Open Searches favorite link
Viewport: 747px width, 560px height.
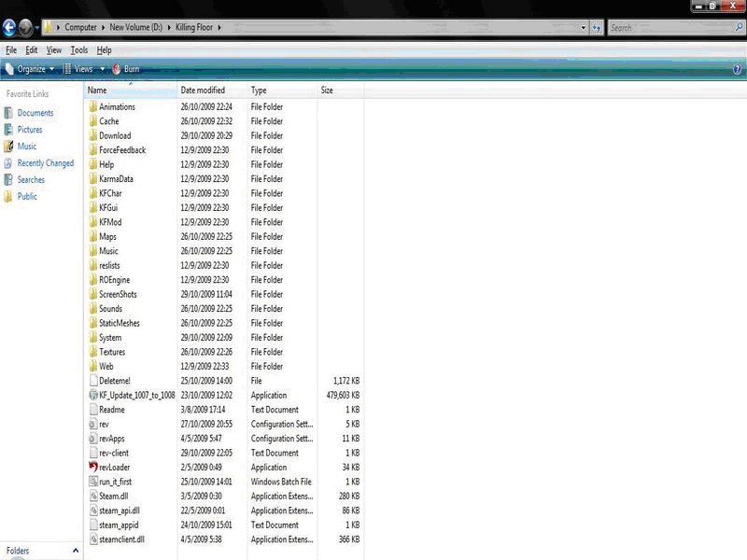point(31,179)
